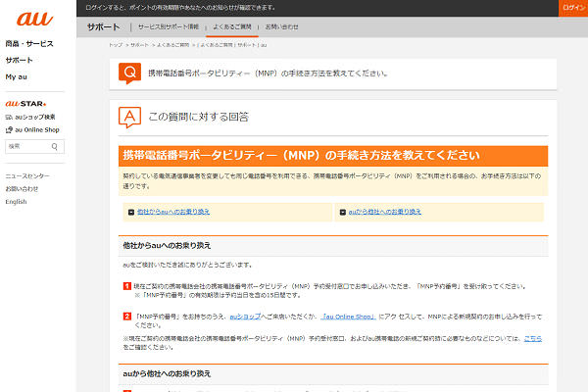
Task: Click the orange Q question icon
Action: 129,73
